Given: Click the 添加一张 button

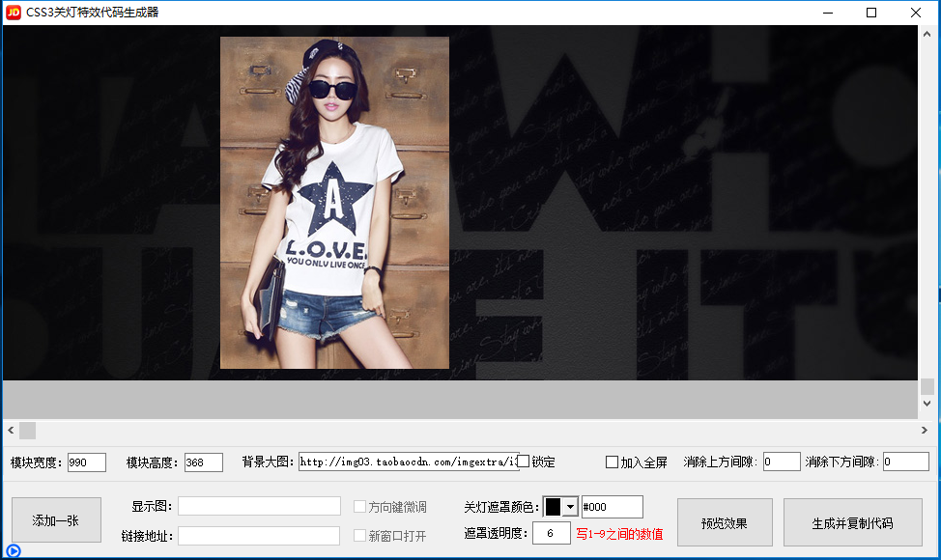Looking at the screenshot, I should (x=56, y=519).
